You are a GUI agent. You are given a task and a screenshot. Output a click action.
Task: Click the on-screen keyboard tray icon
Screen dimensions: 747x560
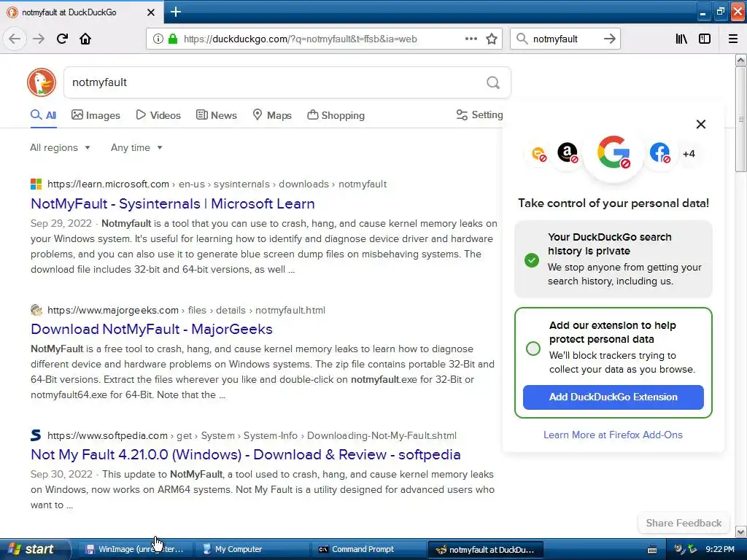click(x=652, y=550)
